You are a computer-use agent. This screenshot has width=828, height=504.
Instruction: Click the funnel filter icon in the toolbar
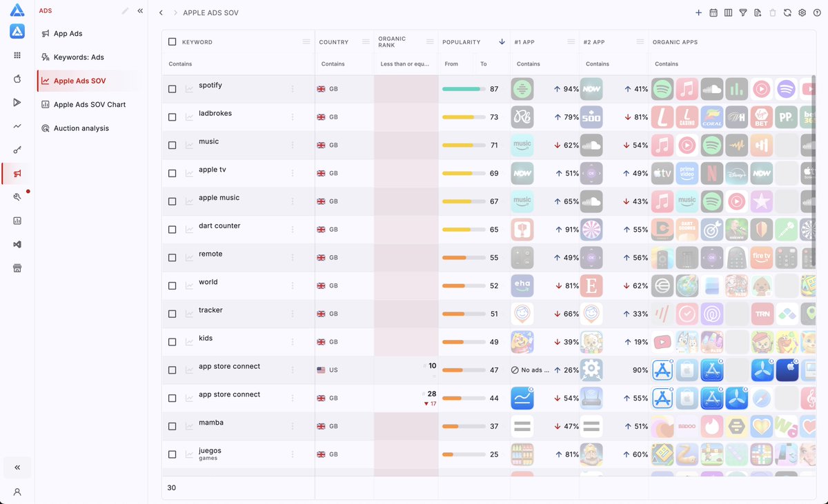(743, 12)
